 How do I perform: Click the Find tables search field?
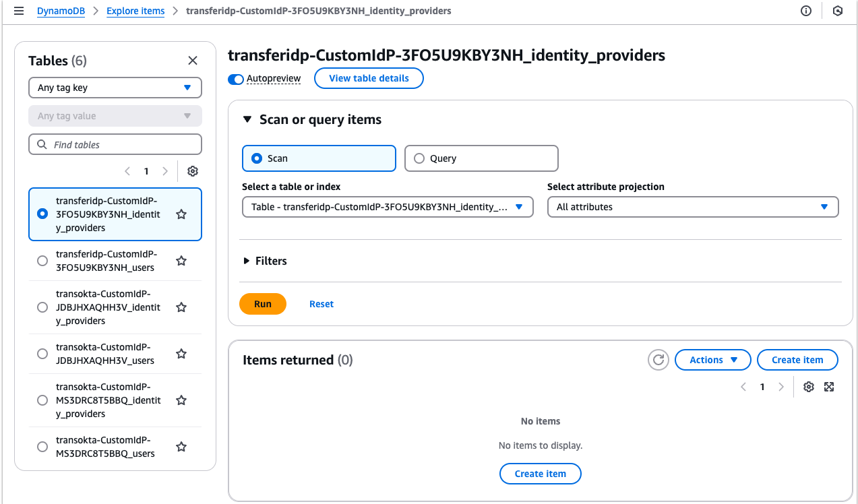click(x=115, y=144)
